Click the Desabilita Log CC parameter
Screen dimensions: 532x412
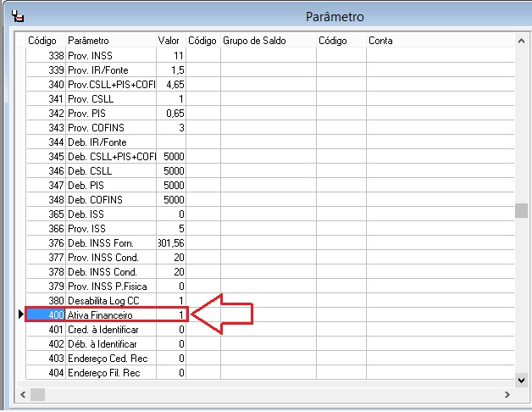(x=110, y=300)
